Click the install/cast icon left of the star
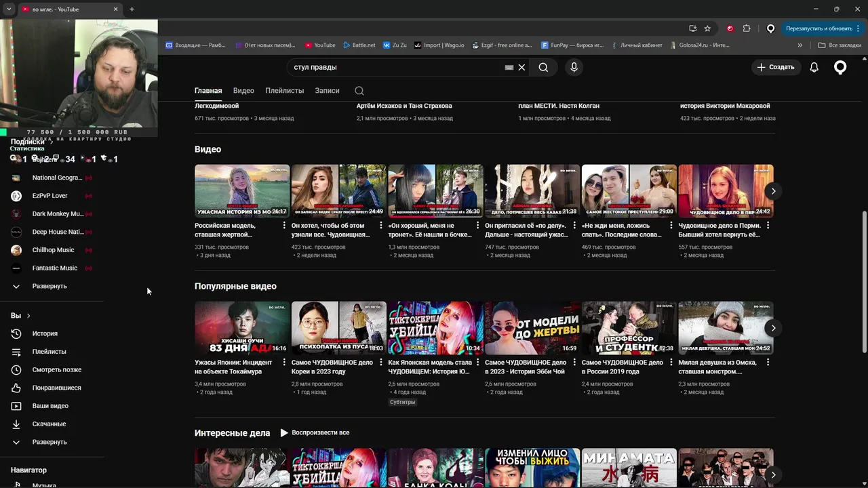The height and width of the screenshot is (488, 868). 692,28
